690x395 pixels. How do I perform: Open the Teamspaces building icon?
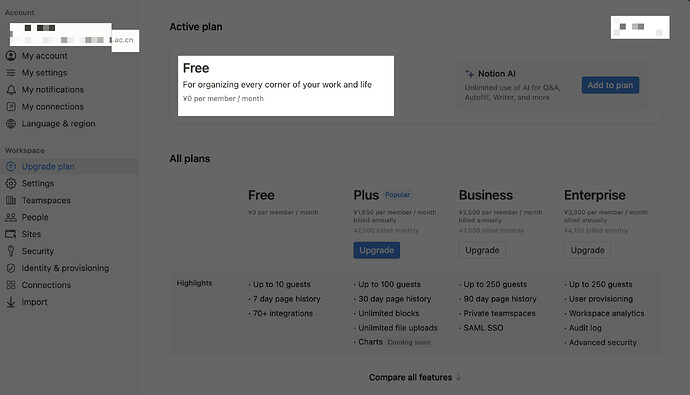tap(11, 200)
